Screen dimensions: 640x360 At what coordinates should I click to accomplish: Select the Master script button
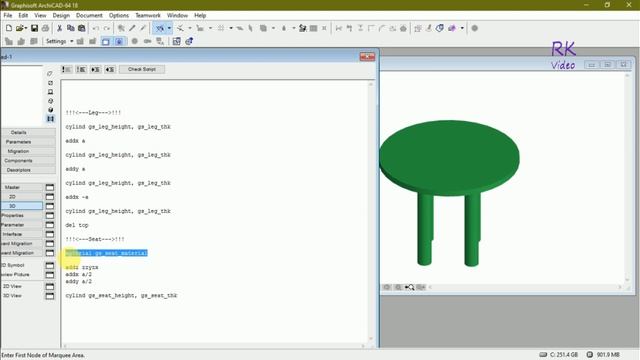22,187
